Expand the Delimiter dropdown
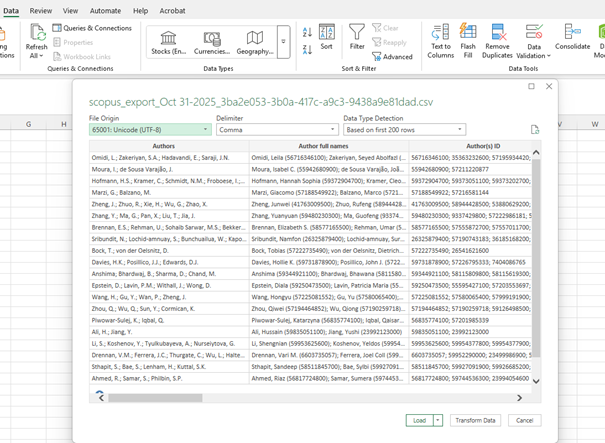 pos(276,130)
